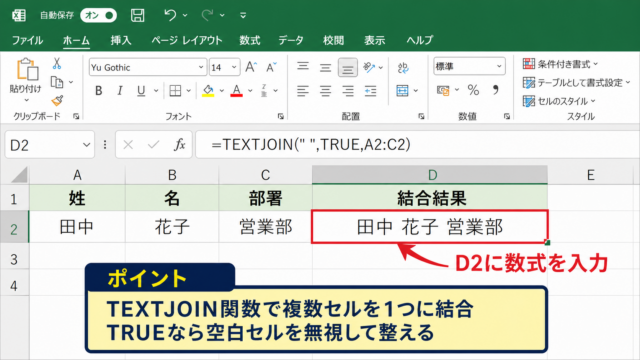The width and height of the screenshot is (640, 360).
Task: Click the greyed-out Redo arrow
Action: click(x=207, y=16)
